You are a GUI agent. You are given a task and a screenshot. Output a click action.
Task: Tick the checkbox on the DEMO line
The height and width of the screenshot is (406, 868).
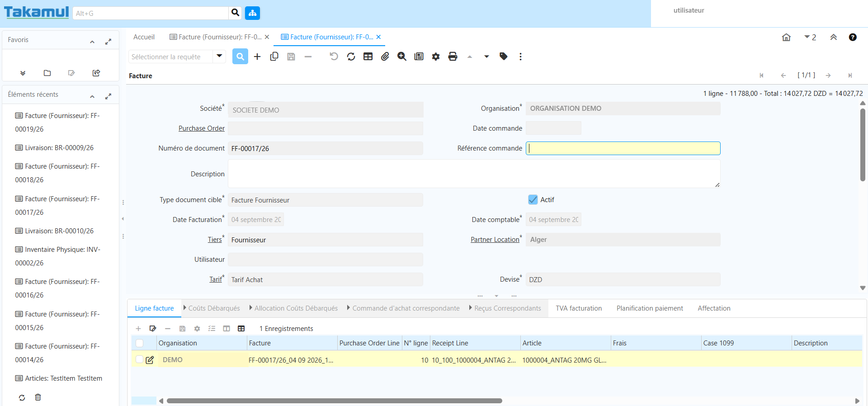[x=139, y=359]
